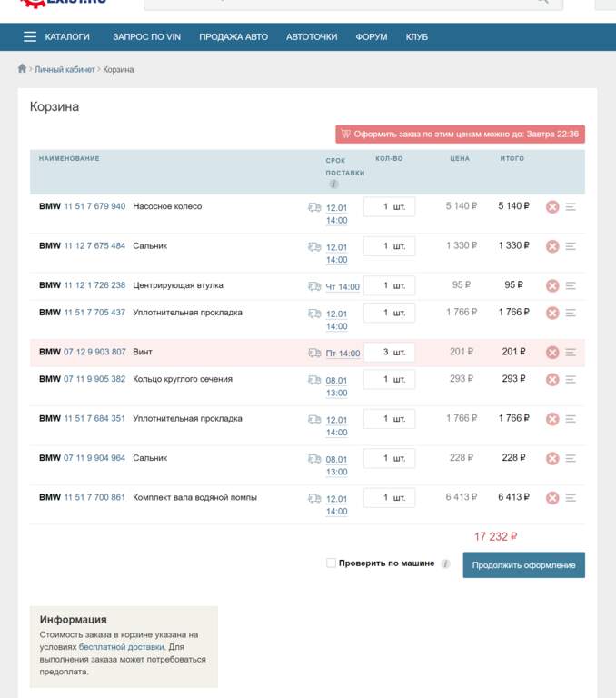The height and width of the screenshot is (698, 616).
Task: Go to the Продажа авто section
Action: tap(233, 37)
